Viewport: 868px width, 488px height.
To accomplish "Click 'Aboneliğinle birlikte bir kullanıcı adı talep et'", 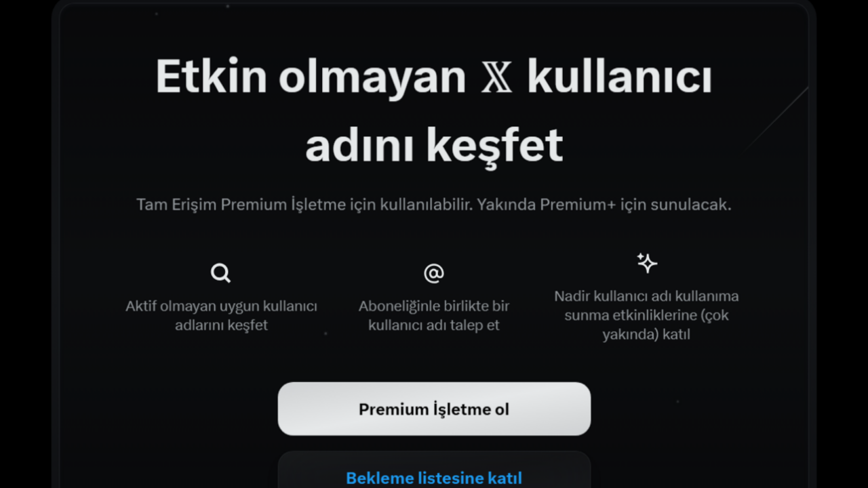I will click(434, 315).
